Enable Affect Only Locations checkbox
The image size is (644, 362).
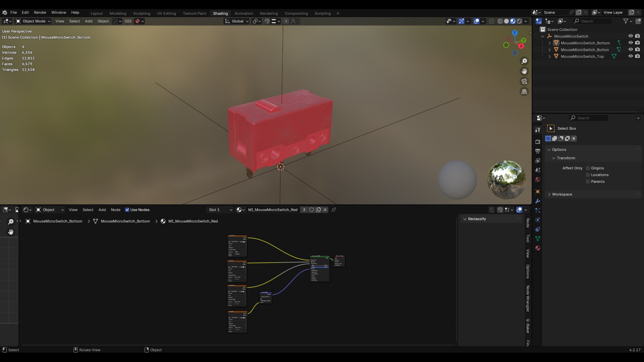pos(588,175)
